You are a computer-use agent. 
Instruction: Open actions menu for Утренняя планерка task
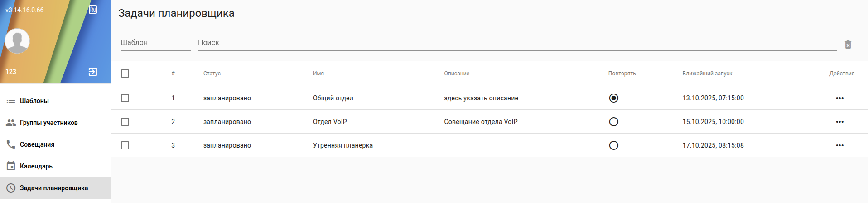point(839,145)
